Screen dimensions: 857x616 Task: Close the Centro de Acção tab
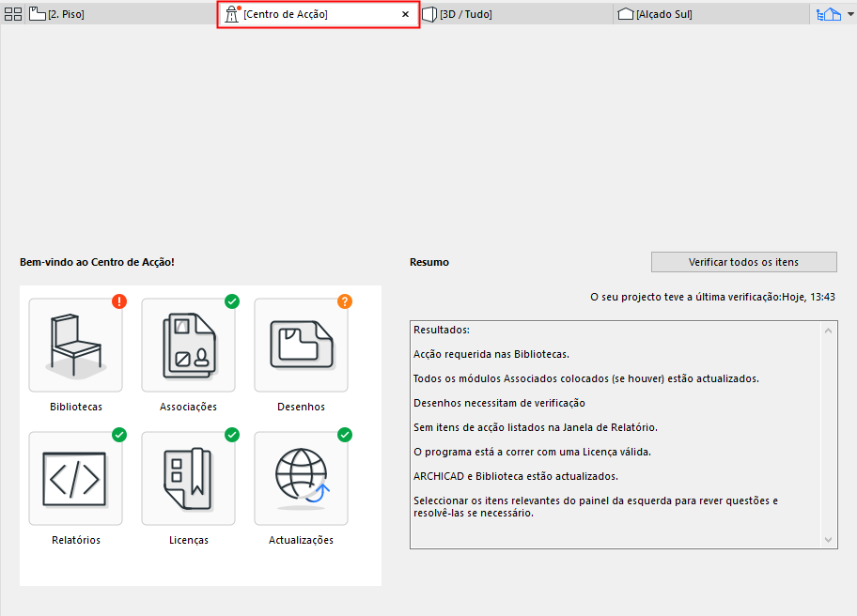(x=405, y=14)
